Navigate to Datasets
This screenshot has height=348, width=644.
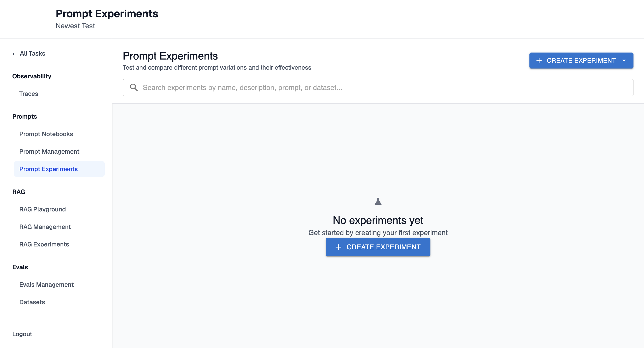(x=32, y=302)
